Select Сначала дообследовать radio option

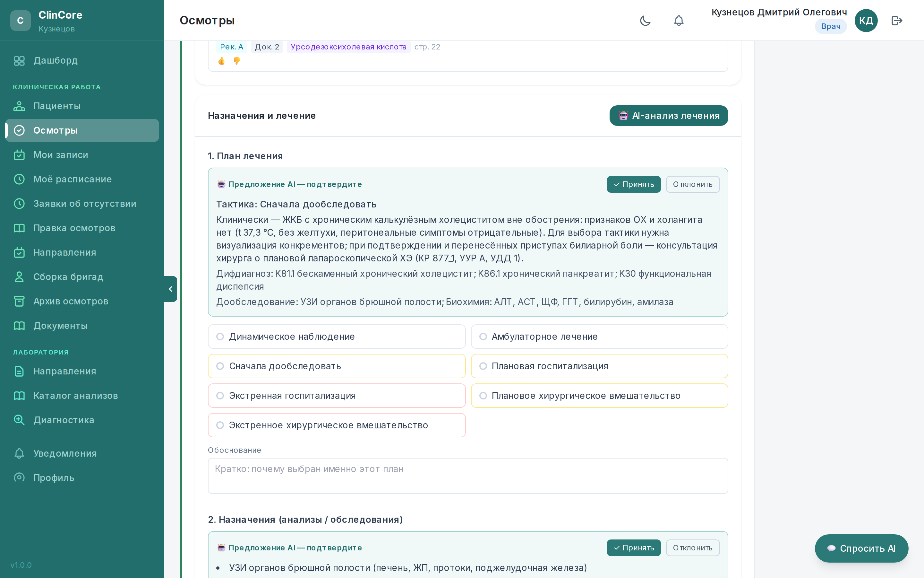(x=337, y=366)
